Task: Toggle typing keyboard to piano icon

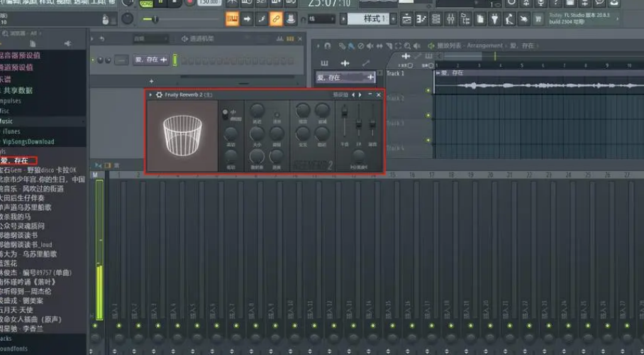Action: [232, 19]
